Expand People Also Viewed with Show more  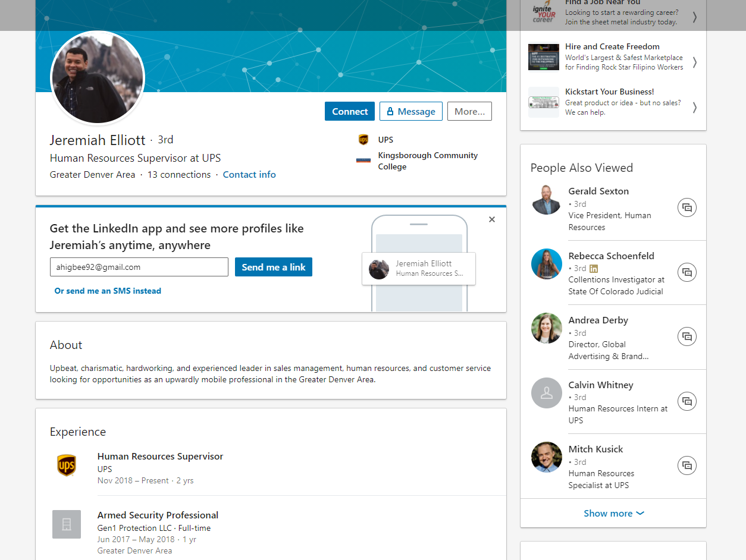(613, 514)
